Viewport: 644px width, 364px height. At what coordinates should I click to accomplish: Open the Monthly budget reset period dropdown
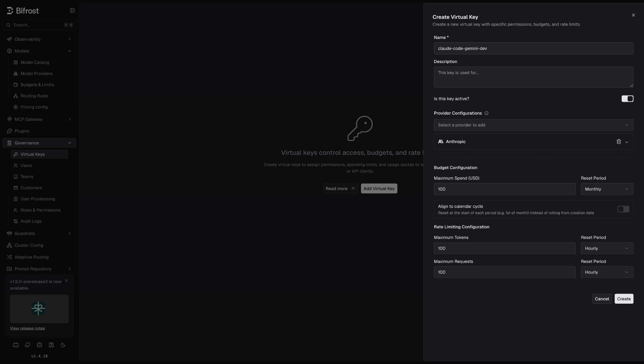[607, 189]
